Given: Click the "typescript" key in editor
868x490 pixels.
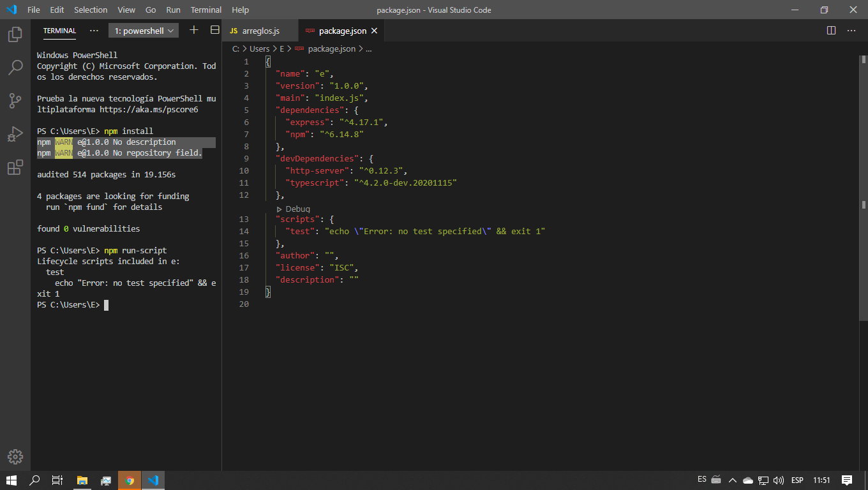Looking at the screenshot, I should 315,182.
